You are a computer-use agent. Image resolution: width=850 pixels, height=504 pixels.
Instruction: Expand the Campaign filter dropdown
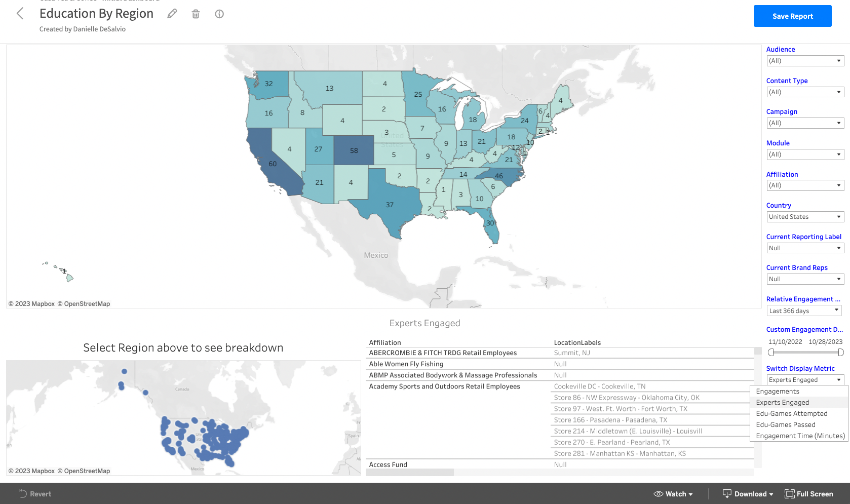click(805, 123)
